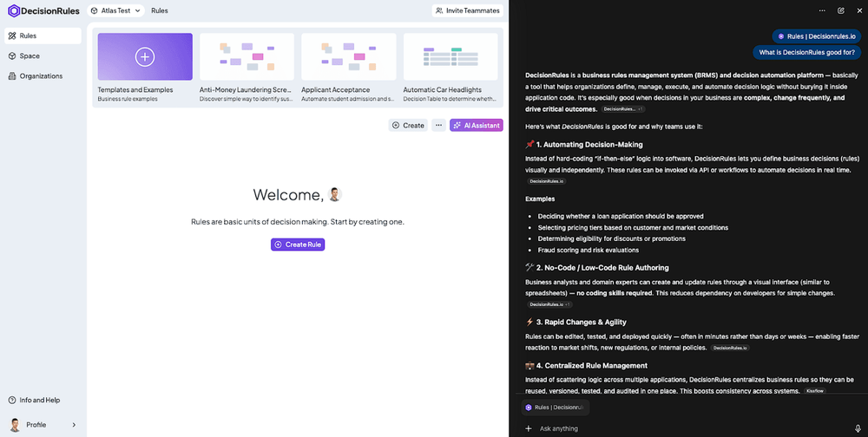Click 'Fraud scoring and risk evaluations' bullet
The width and height of the screenshot is (868, 437).
point(589,250)
